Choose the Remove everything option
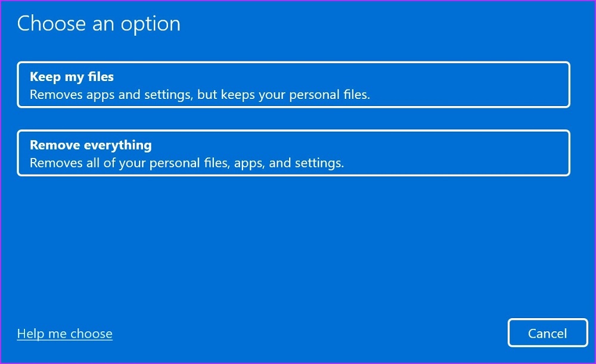Screen dimensions: 596x364 [293, 153]
